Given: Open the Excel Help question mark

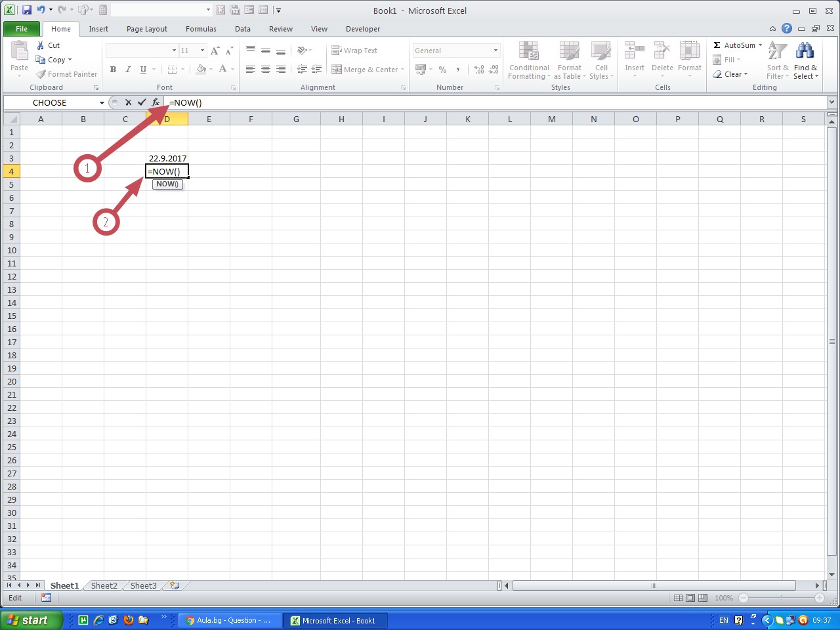Looking at the screenshot, I should coord(786,28).
